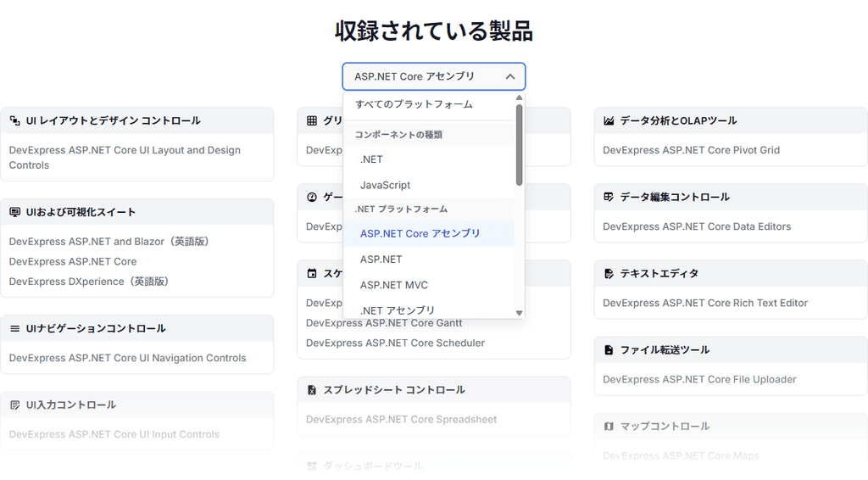Click the テキストエディタ document icon
Screen dimensions: 868x480
pos(609,273)
